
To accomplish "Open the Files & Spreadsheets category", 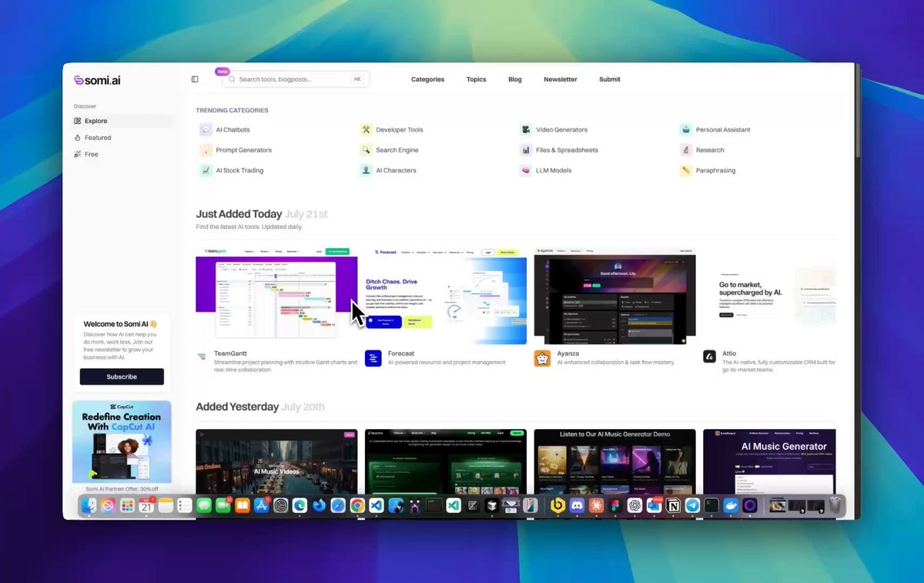I will (x=558, y=150).
